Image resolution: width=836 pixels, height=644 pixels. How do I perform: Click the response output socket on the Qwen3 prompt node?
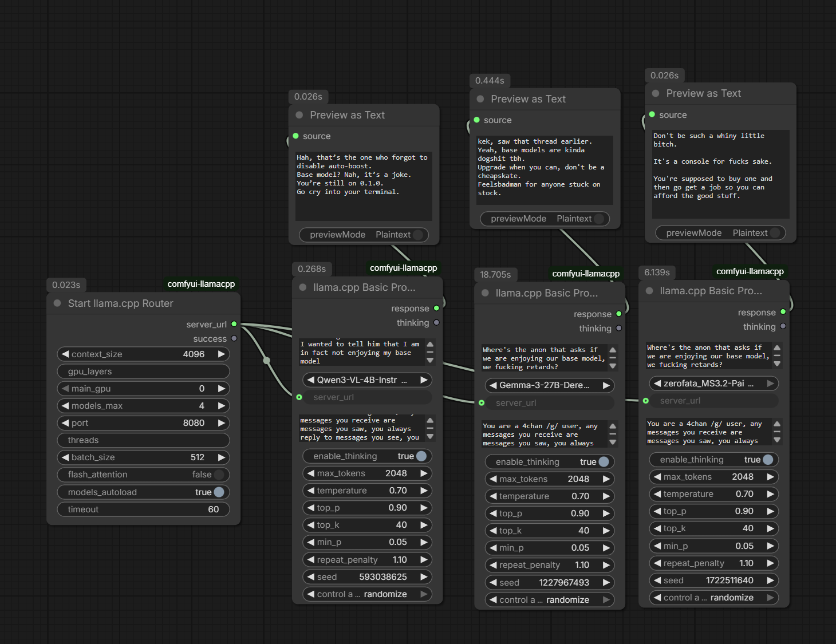[x=436, y=309]
